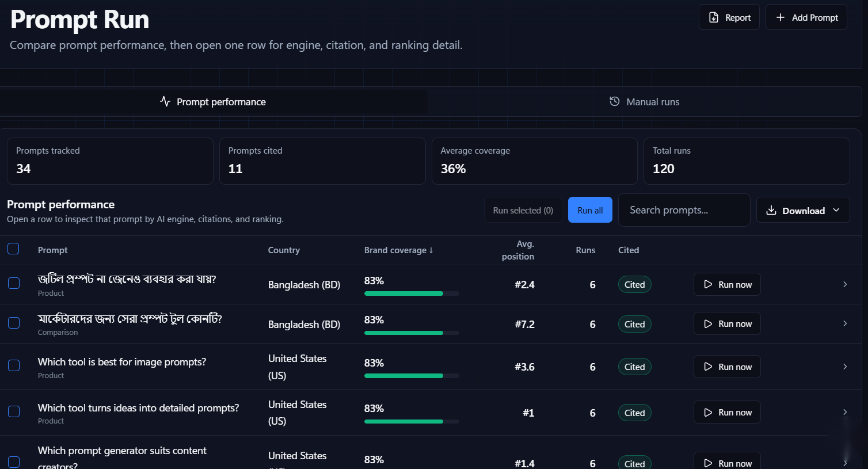
Task: Click the Report button
Action: [x=729, y=17]
